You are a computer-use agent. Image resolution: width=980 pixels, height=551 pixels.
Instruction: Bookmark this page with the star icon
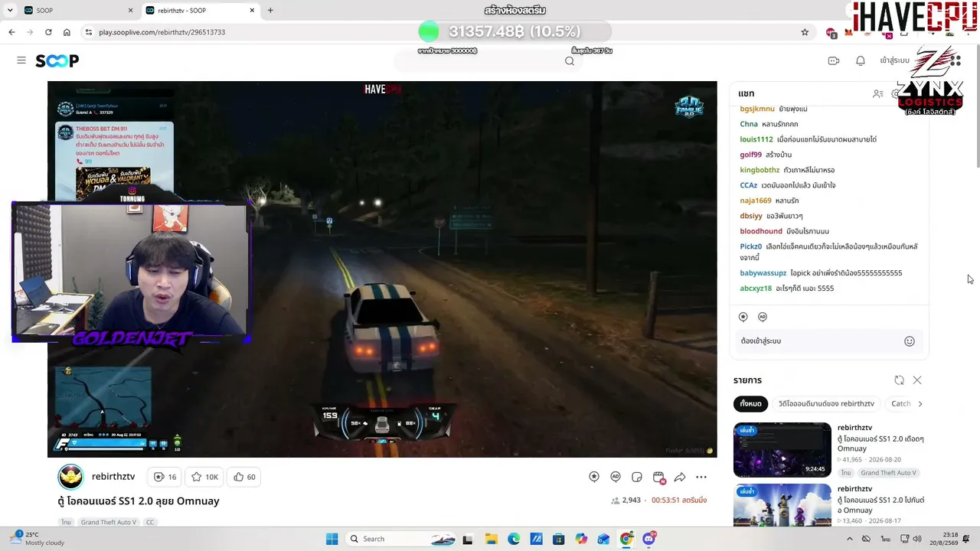(x=805, y=32)
